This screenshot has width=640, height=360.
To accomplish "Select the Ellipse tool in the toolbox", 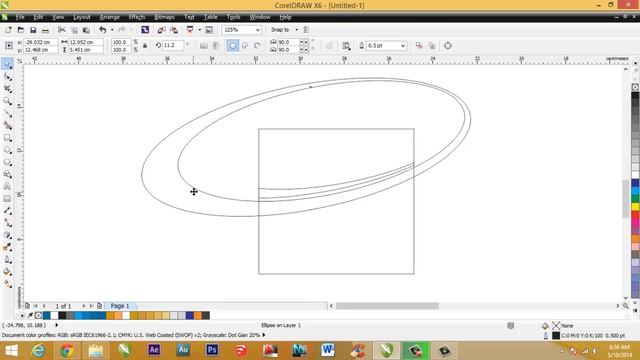I will click(7, 150).
